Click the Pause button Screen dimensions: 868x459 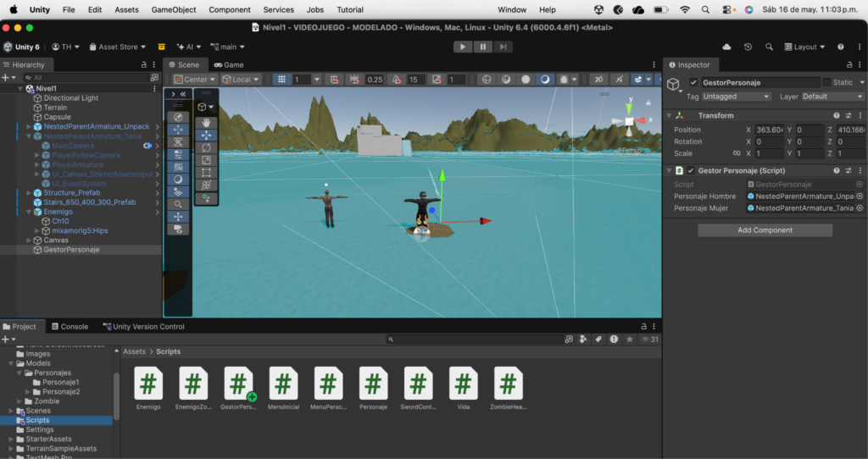click(x=482, y=47)
